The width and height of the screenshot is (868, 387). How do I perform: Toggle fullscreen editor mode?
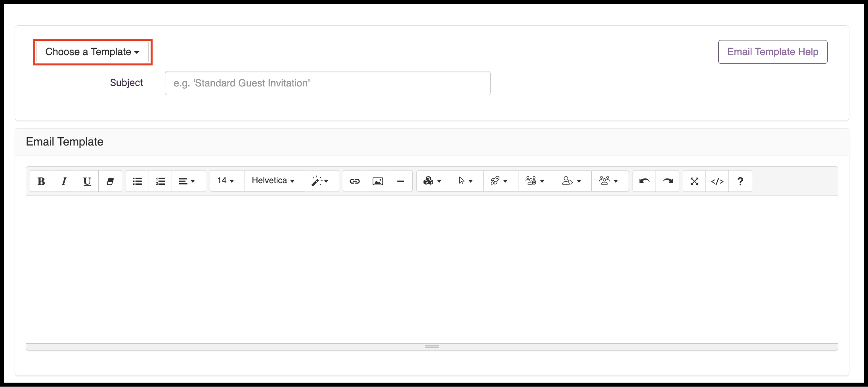(x=694, y=181)
